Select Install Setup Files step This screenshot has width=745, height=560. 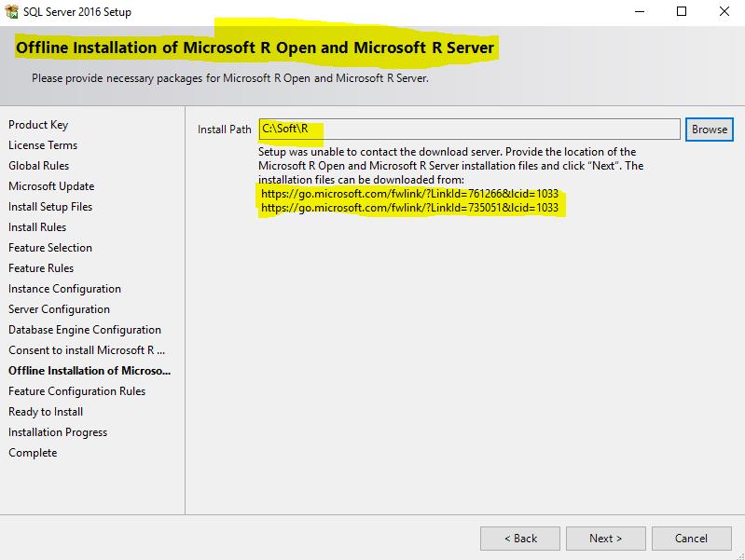[x=50, y=207]
